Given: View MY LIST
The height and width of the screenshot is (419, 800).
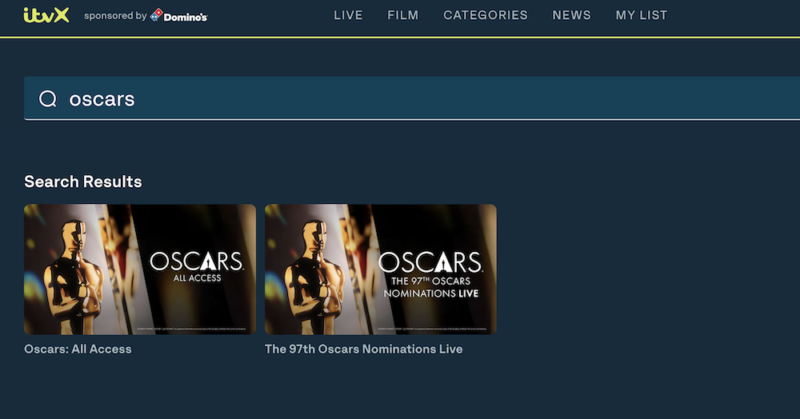Looking at the screenshot, I should (x=641, y=15).
